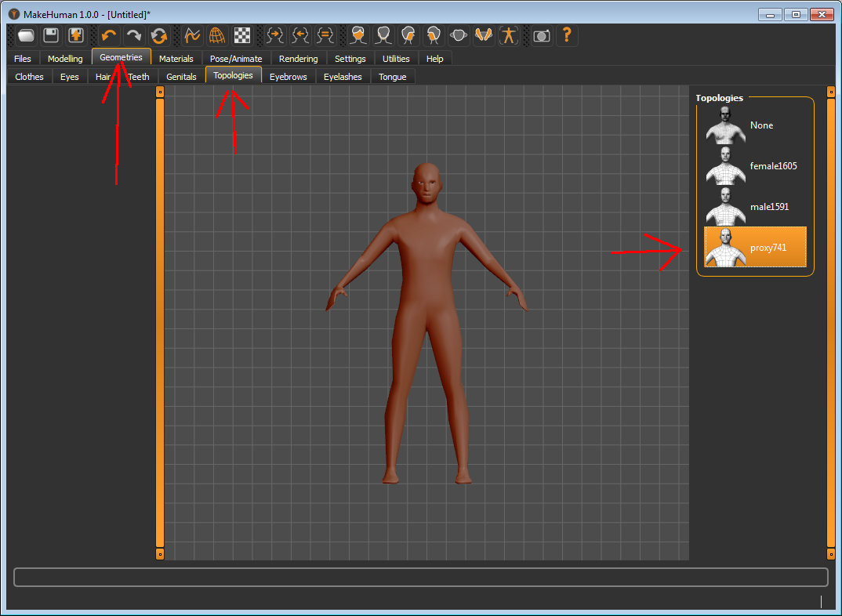Click the Redo arrow icon
842x616 pixels.
coord(134,35)
